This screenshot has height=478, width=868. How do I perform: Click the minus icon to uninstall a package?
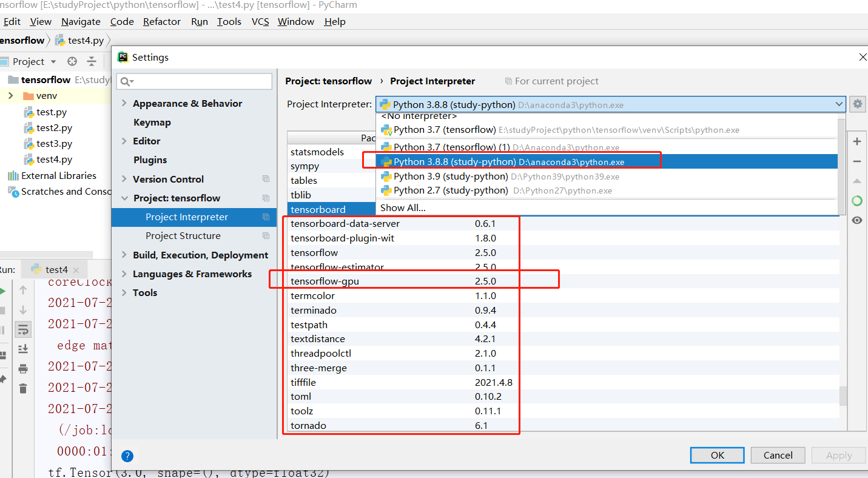point(857,161)
